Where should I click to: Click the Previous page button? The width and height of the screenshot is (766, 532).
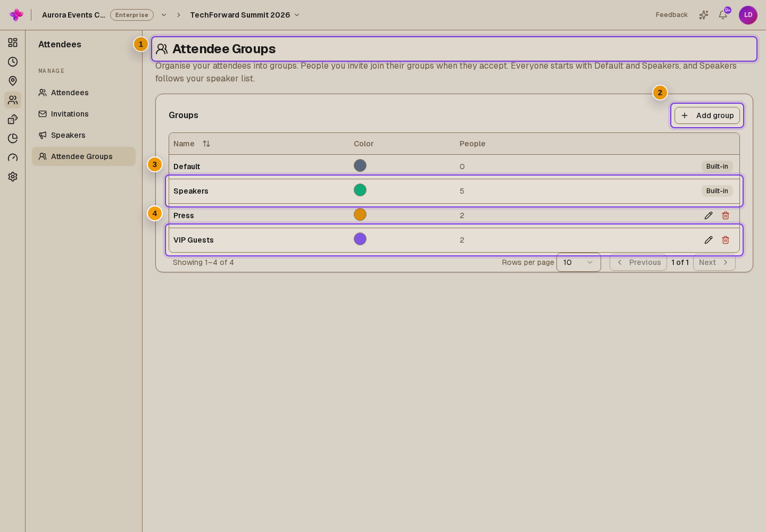(638, 262)
